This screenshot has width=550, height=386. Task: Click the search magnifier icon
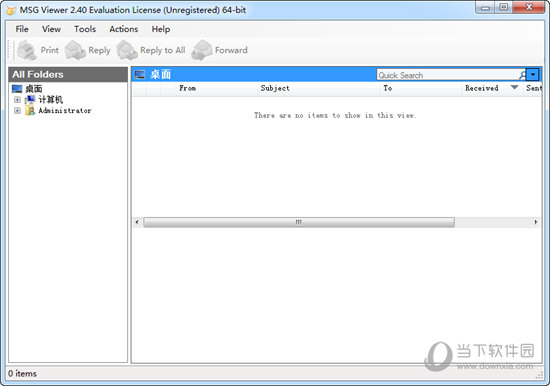click(x=522, y=75)
